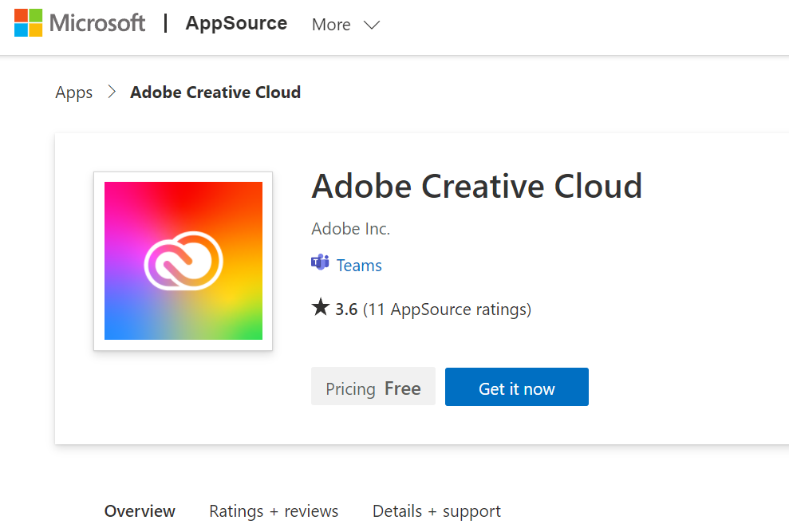Click the Adobe Inc. publisher name
The image size is (789, 532).
[351, 228]
